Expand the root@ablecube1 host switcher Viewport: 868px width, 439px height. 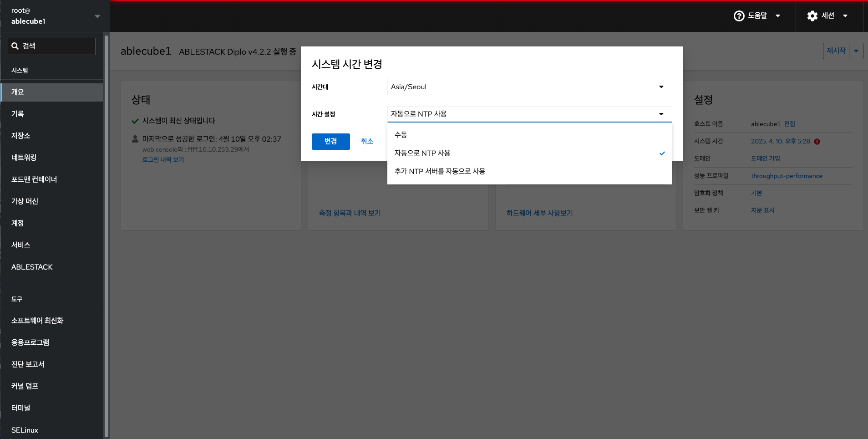pos(97,16)
